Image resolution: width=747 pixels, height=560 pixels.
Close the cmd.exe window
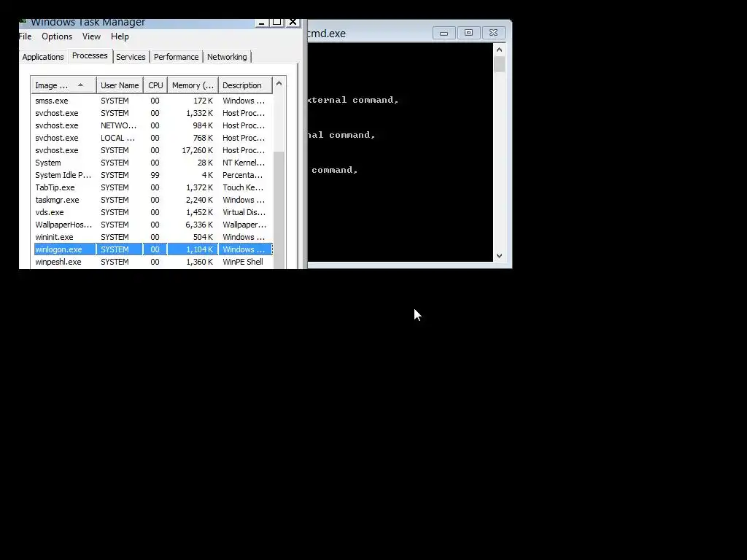pos(494,33)
